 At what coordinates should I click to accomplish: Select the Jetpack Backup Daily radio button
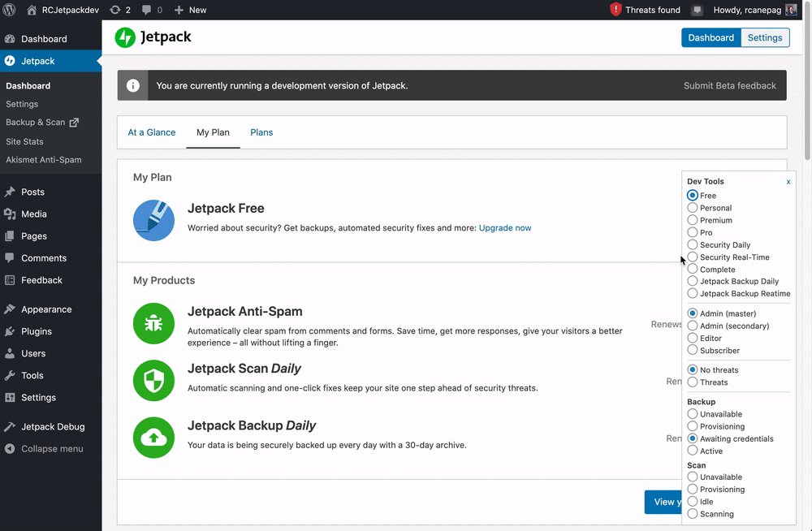coord(693,281)
